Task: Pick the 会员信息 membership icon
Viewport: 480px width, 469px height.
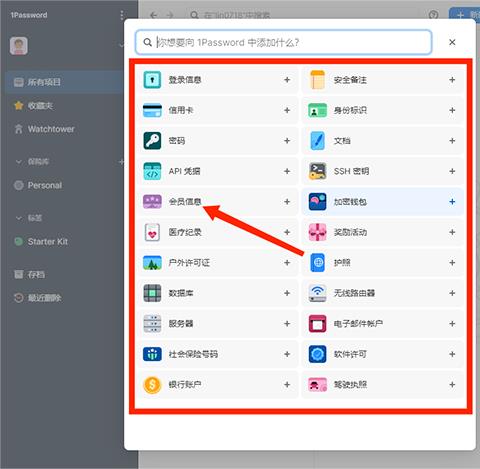Action: click(152, 202)
